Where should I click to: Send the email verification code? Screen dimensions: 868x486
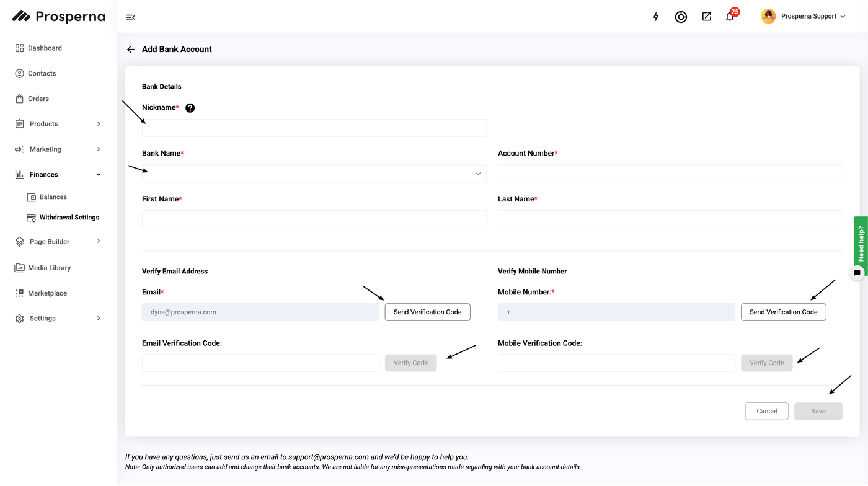[427, 312]
